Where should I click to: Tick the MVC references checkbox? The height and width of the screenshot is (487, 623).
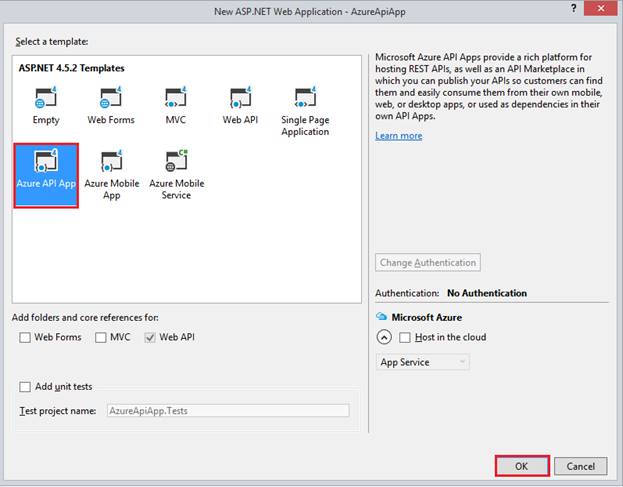pos(101,338)
